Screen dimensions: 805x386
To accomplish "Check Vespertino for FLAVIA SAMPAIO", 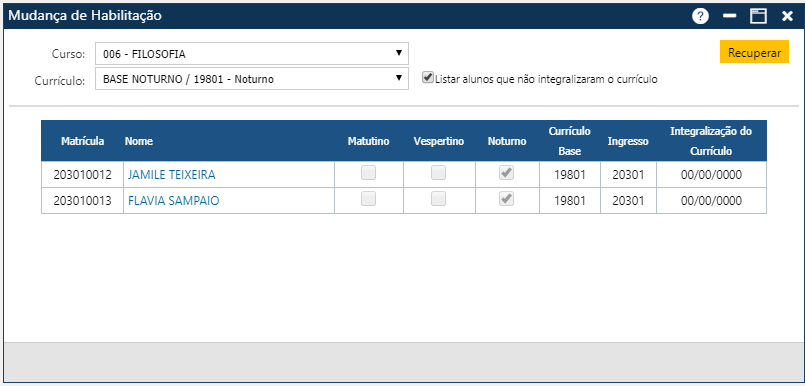I will 438,199.
